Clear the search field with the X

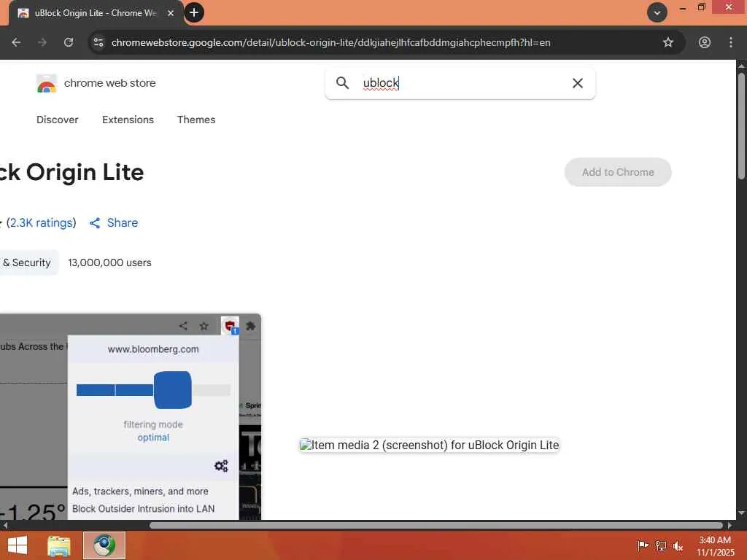(x=578, y=83)
